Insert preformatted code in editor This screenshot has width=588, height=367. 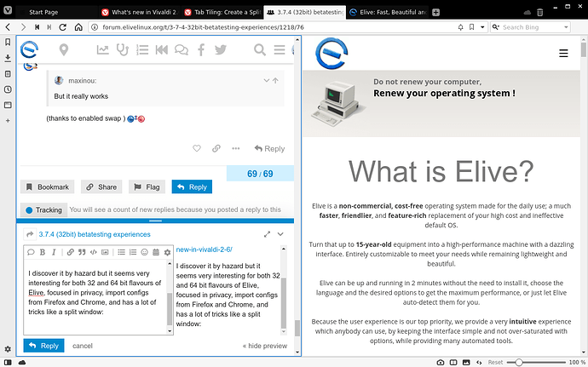coord(94,252)
